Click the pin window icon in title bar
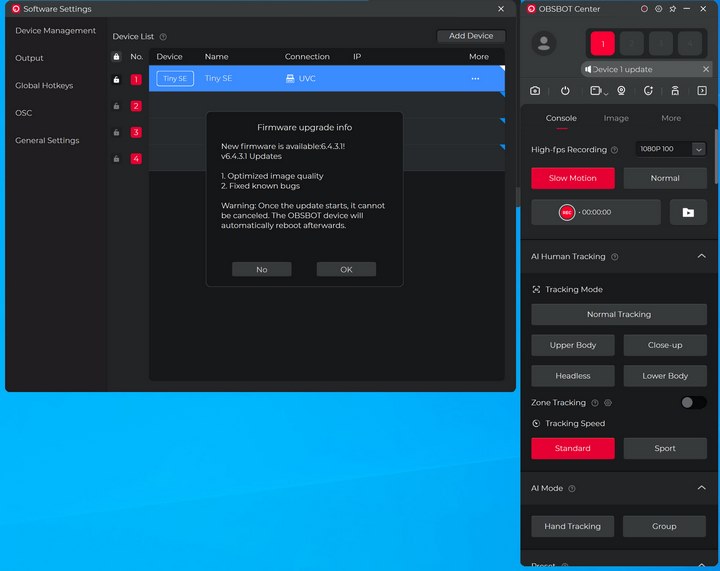This screenshot has height=571, width=720. pos(672,9)
